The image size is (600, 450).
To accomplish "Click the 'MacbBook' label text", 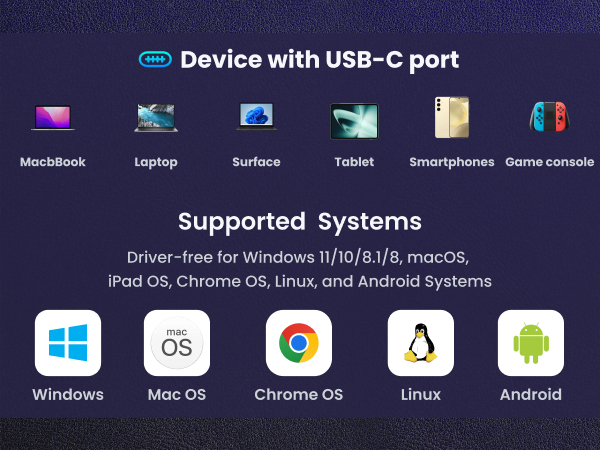I will [x=53, y=162].
